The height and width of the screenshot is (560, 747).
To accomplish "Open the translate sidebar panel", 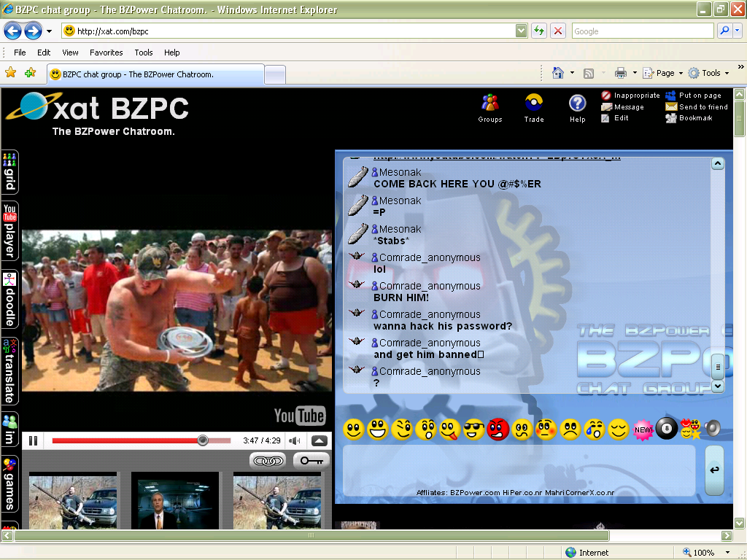I will [x=9, y=357].
